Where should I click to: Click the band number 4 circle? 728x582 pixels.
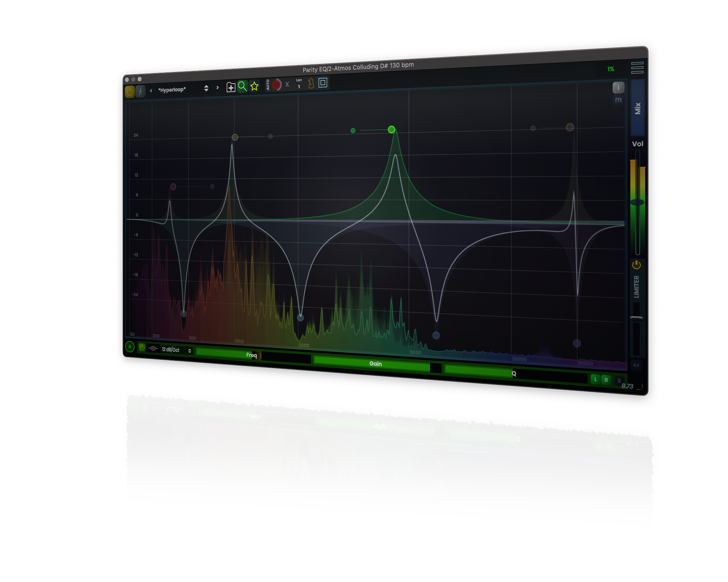(130, 347)
